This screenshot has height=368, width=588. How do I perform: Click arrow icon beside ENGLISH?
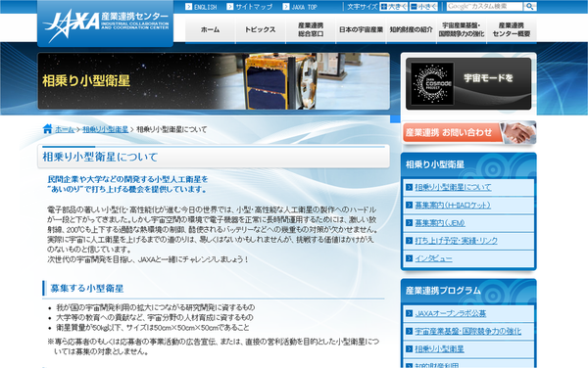(x=188, y=7)
